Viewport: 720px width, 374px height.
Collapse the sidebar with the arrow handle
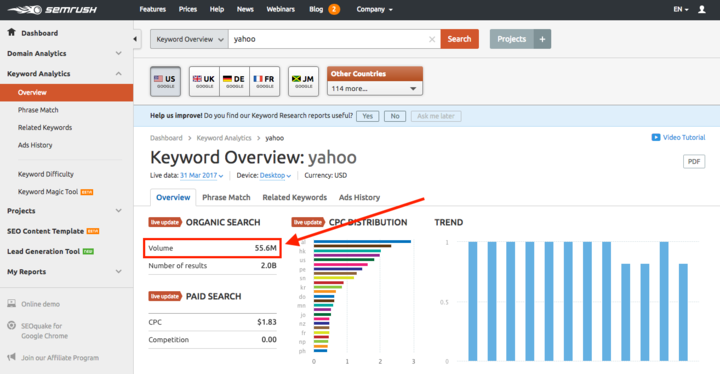(135, 39)
